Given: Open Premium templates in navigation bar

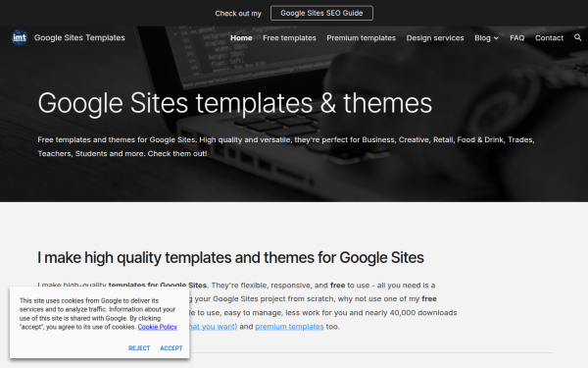Looking at the screenshot, I should [361, 38].
